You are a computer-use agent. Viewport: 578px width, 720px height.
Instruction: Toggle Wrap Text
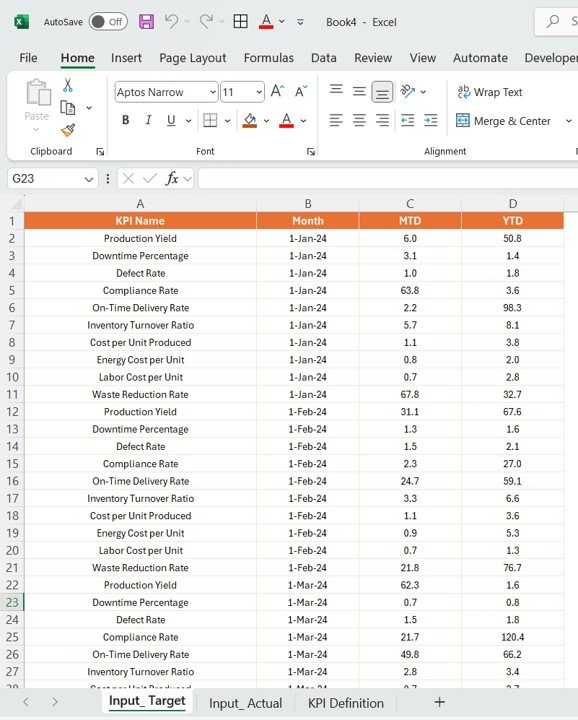point(490,92)
